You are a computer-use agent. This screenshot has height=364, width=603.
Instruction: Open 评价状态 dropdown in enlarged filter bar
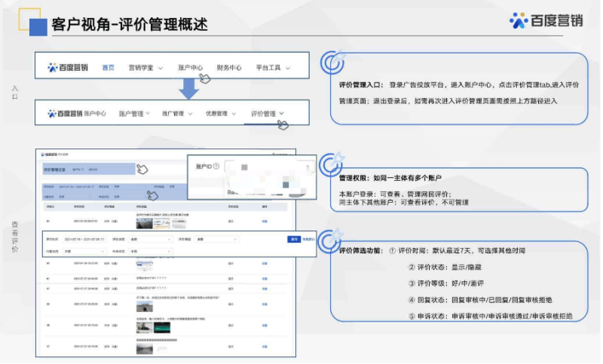click(150, 240)
